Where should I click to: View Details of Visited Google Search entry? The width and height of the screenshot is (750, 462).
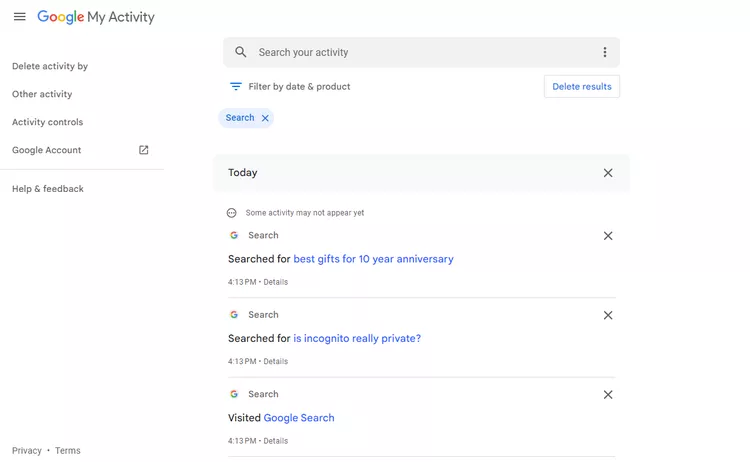276,441
